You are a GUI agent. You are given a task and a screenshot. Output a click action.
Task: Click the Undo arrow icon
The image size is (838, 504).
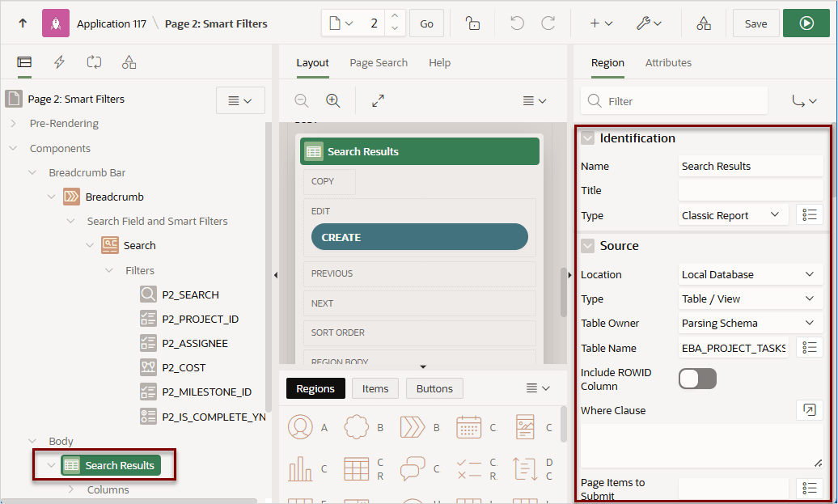coord(516,23)
